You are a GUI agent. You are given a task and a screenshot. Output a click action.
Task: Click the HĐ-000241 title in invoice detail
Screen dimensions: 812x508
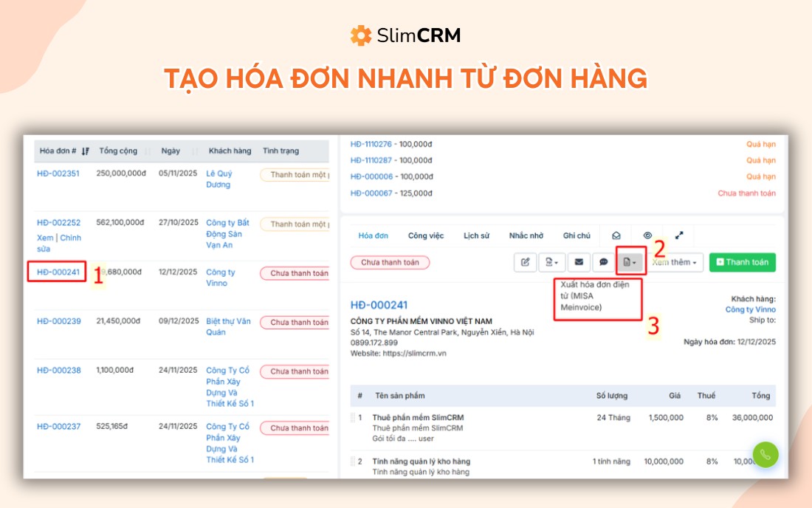point(379,305)
